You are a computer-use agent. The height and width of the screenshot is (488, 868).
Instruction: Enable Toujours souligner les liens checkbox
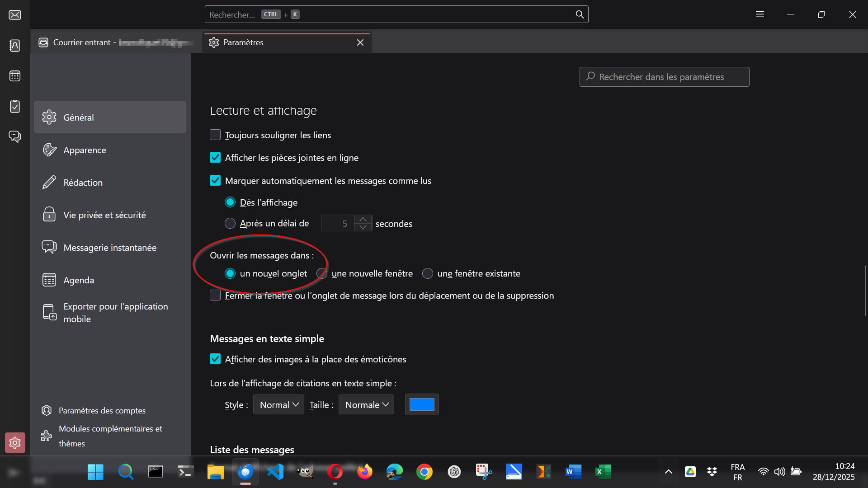click(215, 135)
